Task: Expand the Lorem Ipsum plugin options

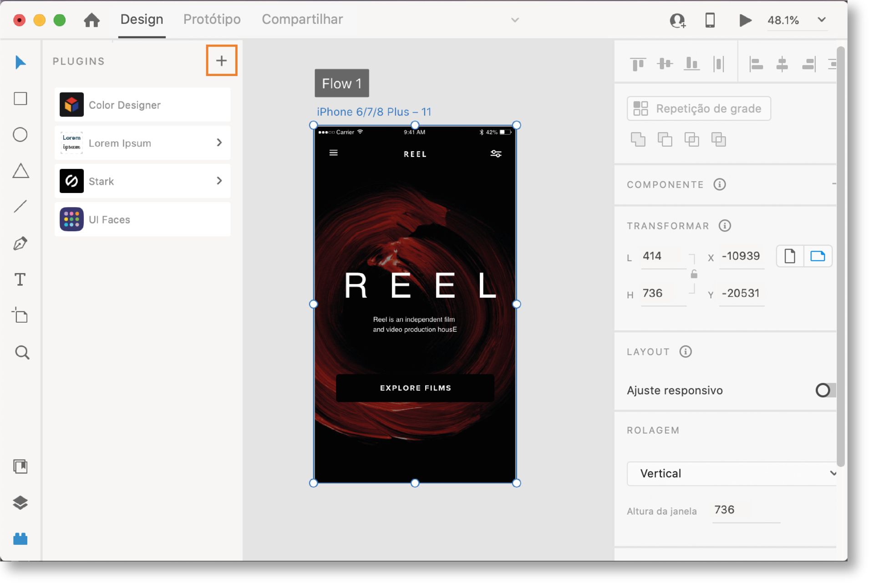Action: coord(218,142)
